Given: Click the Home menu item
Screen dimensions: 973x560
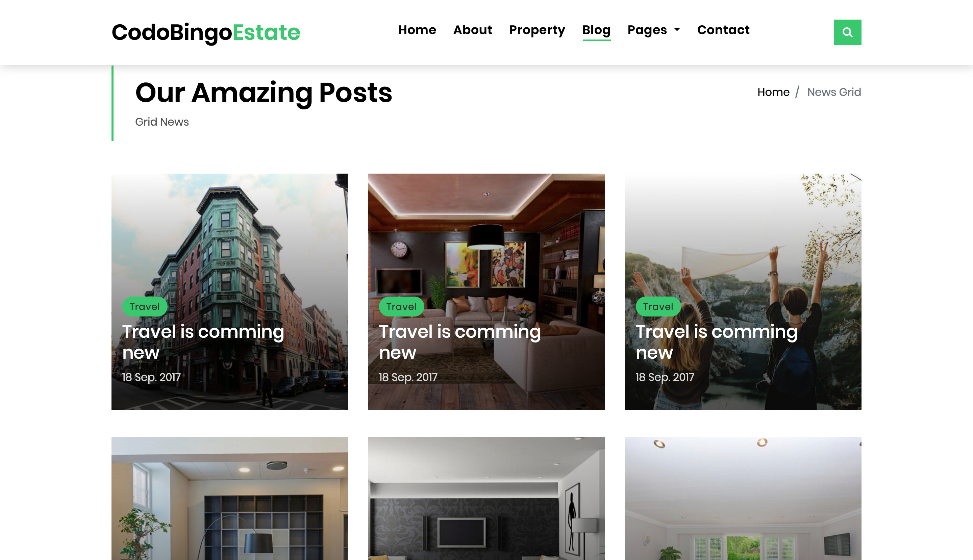Looking at the screenshot, I should pos(417,29).
